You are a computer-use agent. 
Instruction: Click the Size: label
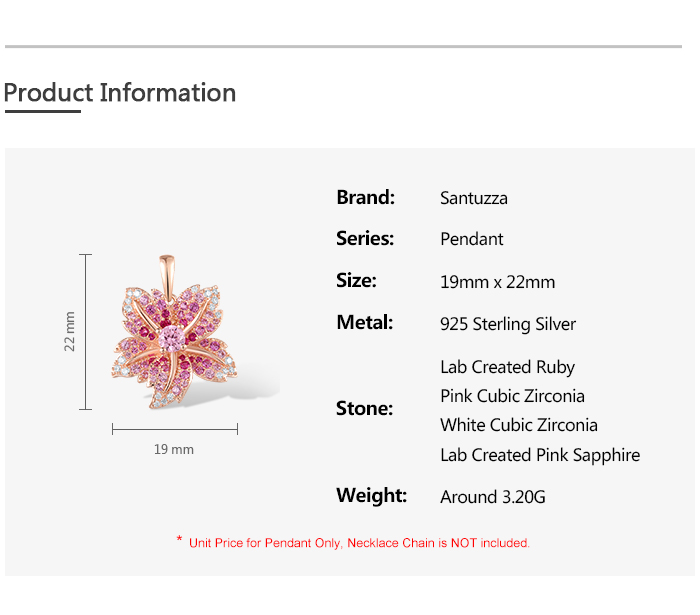(357, 281)
